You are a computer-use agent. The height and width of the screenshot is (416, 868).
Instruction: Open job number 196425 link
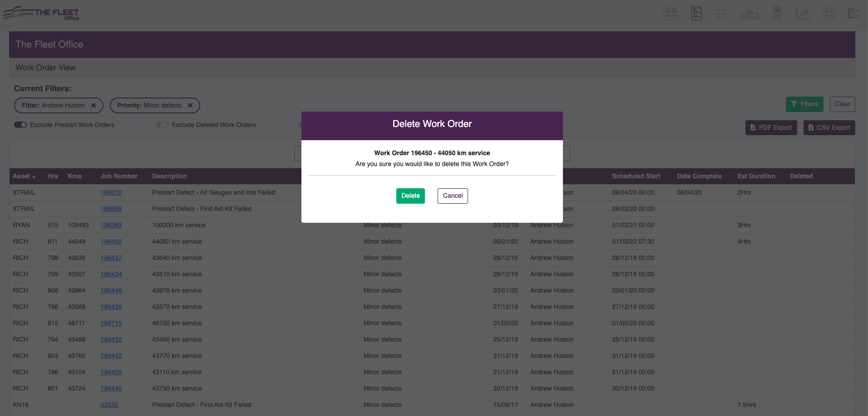click(x=111, y=372)
